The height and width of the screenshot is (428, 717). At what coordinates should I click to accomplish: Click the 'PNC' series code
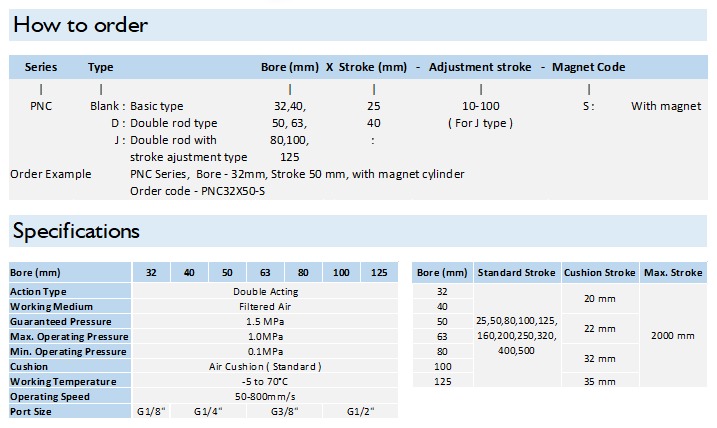coord(41,106)
